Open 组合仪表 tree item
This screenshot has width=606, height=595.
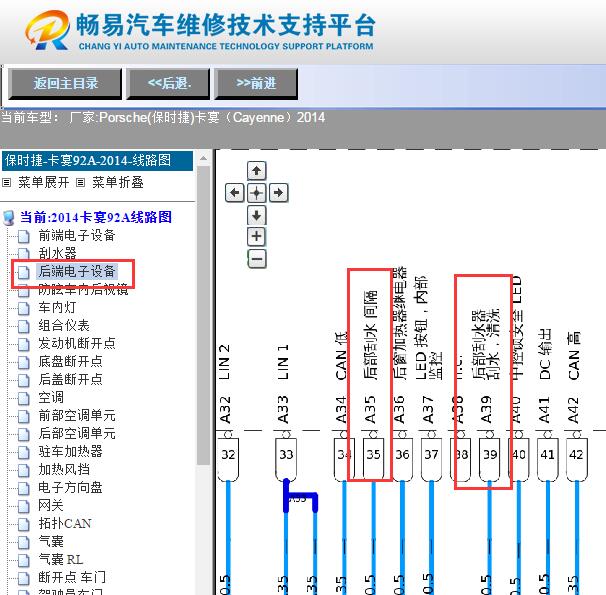tap(64, 325)
